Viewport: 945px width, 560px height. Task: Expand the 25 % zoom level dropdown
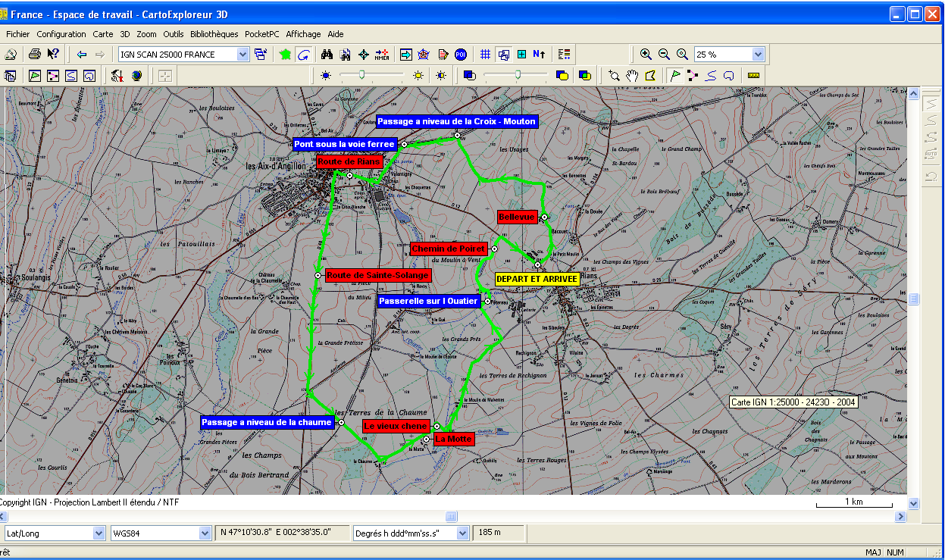(x=758, y=54)
